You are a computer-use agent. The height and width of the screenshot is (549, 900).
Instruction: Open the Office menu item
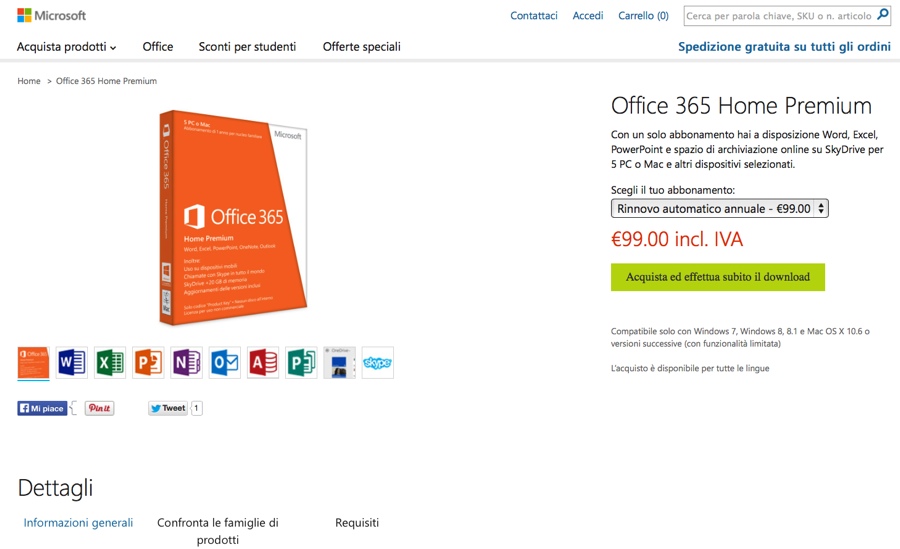[158, 47]
